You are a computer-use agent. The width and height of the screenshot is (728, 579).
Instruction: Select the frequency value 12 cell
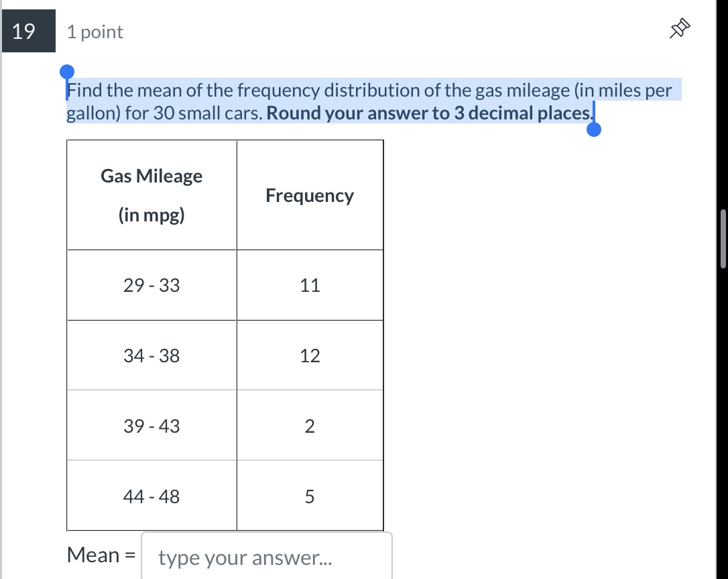(x=310, y=356)
